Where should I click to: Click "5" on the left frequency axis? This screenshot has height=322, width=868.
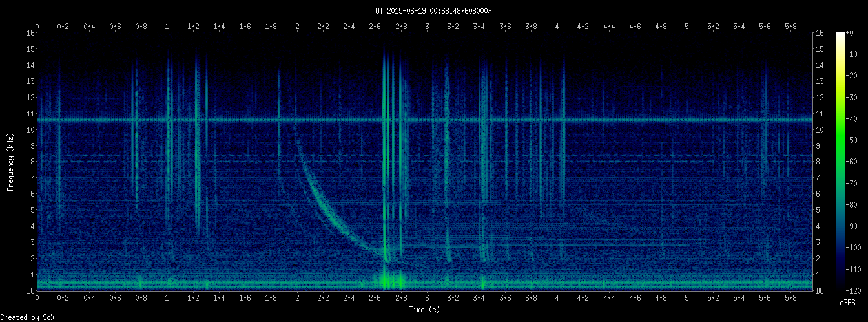tap(32, 210)
